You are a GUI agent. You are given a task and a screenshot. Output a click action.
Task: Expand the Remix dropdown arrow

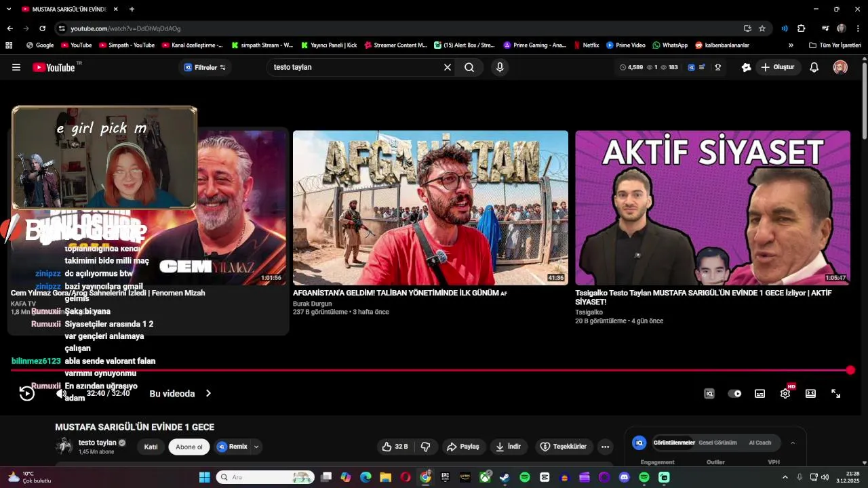[256, 447]
